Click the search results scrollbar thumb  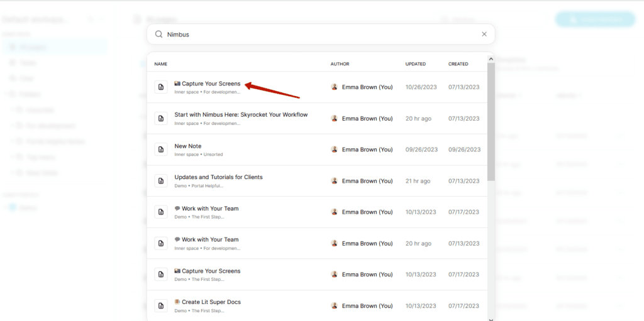pyautogui.click(x=491, y=119)
